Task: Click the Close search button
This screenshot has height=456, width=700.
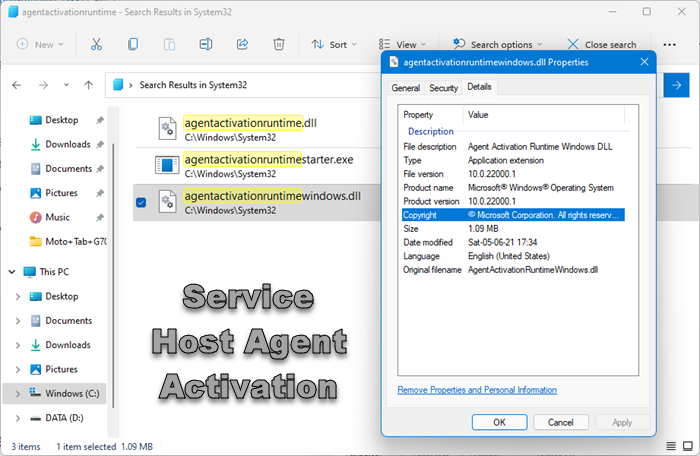Action: coord(602,44)
